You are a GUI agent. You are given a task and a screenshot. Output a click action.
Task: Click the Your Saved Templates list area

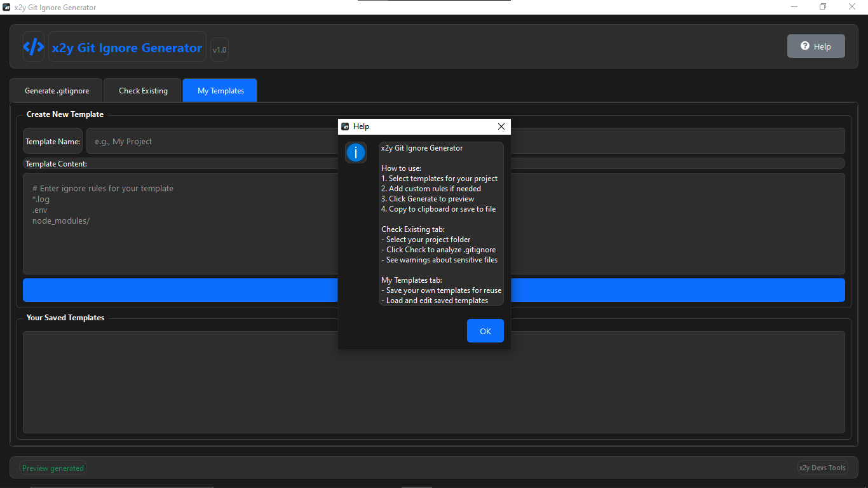pyautogui.click(x=191, y=381)
